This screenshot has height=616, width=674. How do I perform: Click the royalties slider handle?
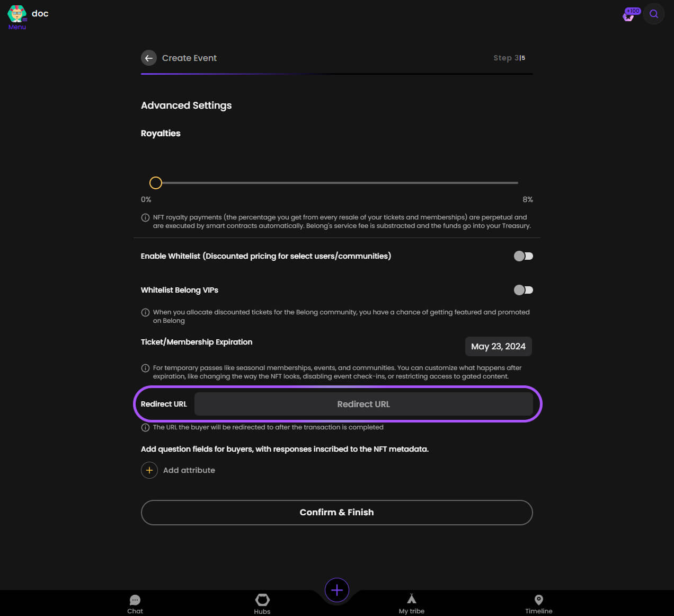[156, 183]
